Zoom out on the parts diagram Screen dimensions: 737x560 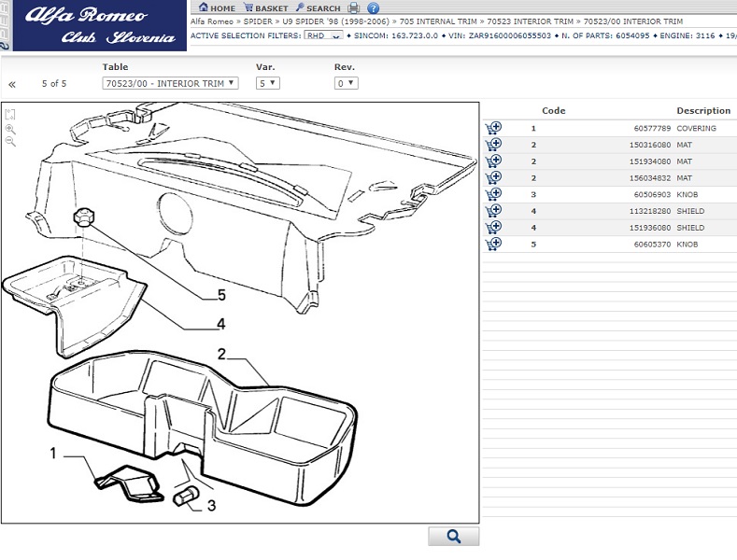tap(10, 142)
